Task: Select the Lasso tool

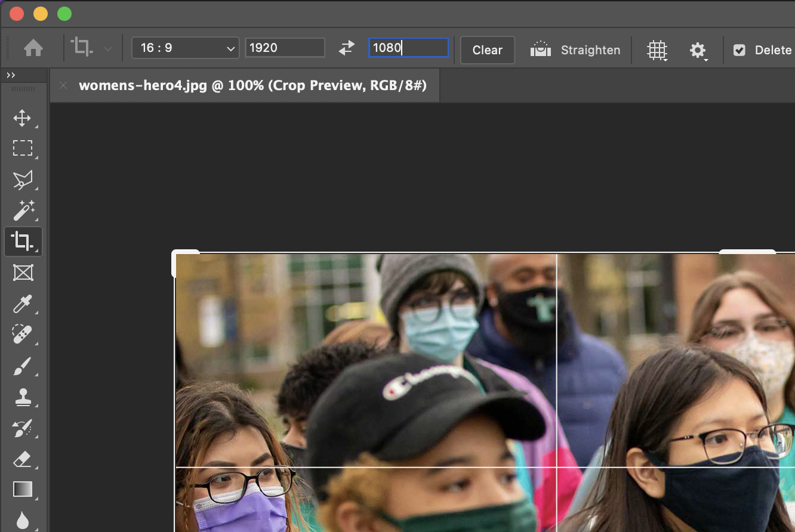Action: coord(23,180)
